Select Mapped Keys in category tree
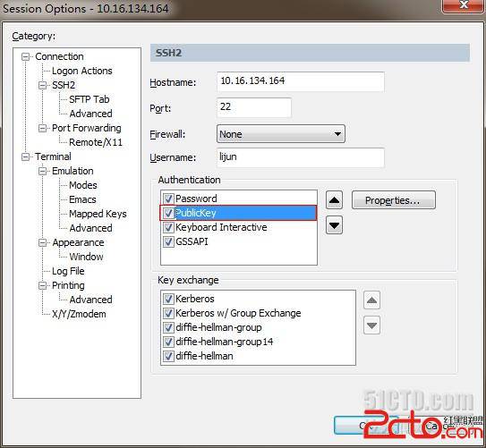486x448 pixels. (x=98, y=214)
